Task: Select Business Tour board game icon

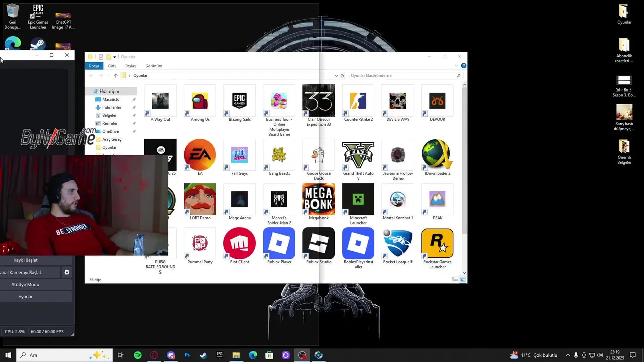Action: click(x=279, y=111)
